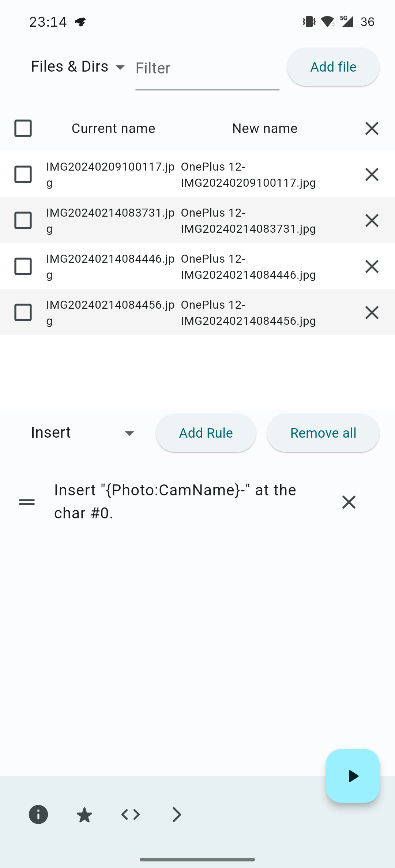
Task: Tap the play button to run renaming
Action: pos(353,776)
